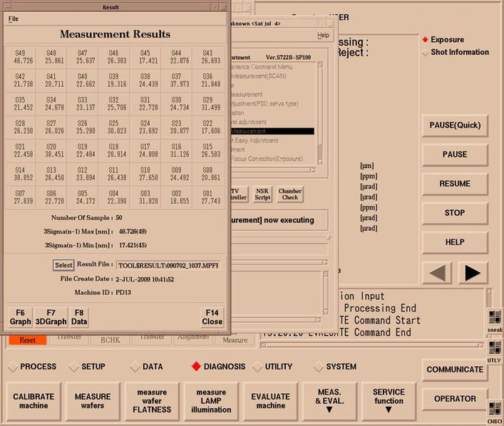Click the file create date 2-JUL-2009 value
Screen dimensions: 504x426
pos(145,279)
